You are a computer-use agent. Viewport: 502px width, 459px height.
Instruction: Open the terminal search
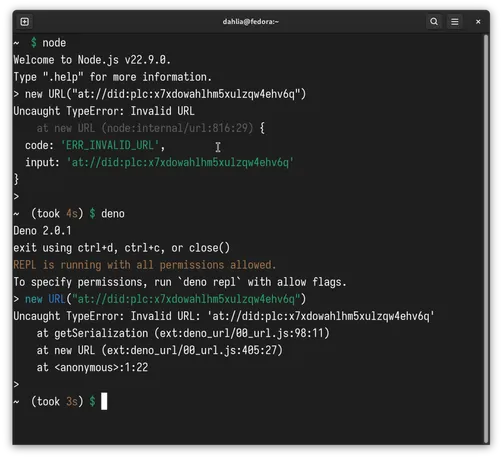(x=434, y=22)
